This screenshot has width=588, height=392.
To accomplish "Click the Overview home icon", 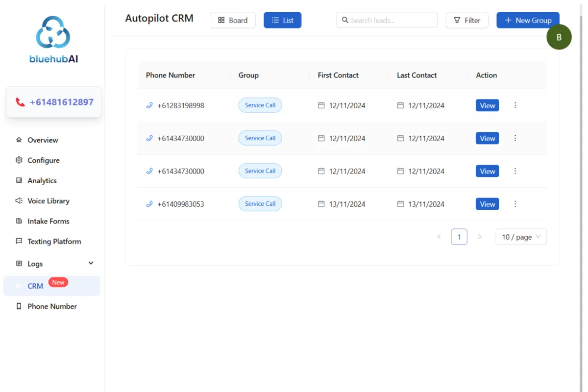I will (x=19, y=140).
